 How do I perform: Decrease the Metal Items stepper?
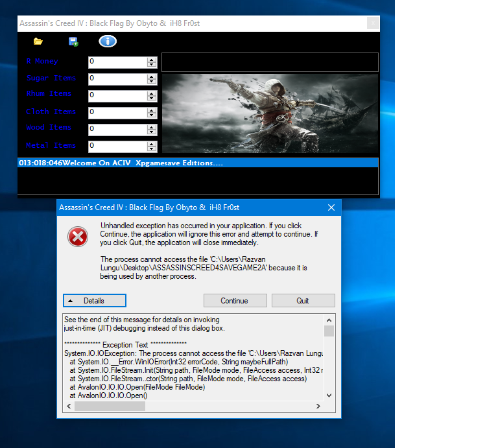coord(152,149)
